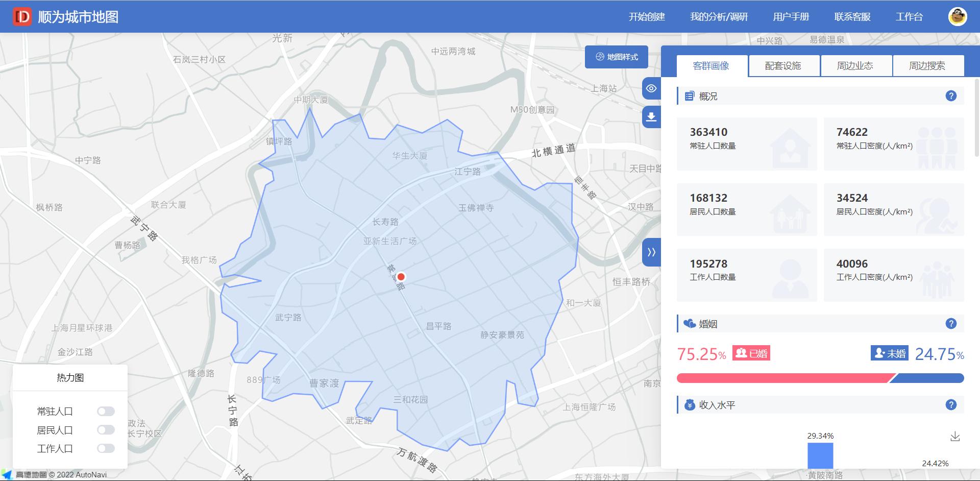Click the help icon in 收入水平 section
980x481 pixels.
[x=950, y=405]
